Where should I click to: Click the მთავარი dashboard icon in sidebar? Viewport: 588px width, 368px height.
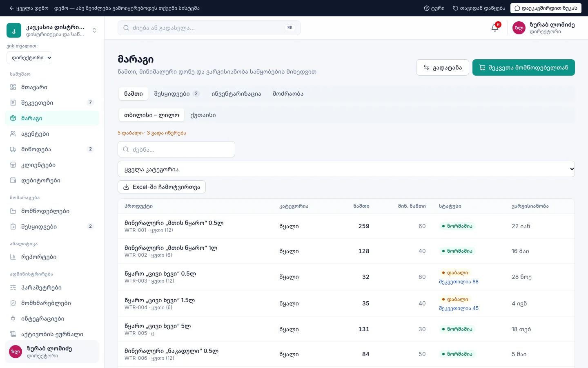pyautogui.click(x=13, y=87)
